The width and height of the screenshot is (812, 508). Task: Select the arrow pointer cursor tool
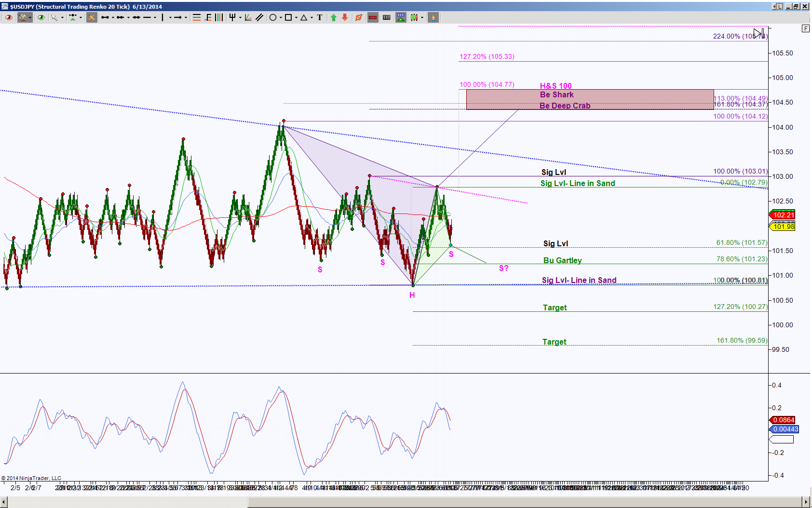pyautogui.click(x=54, y=17)
